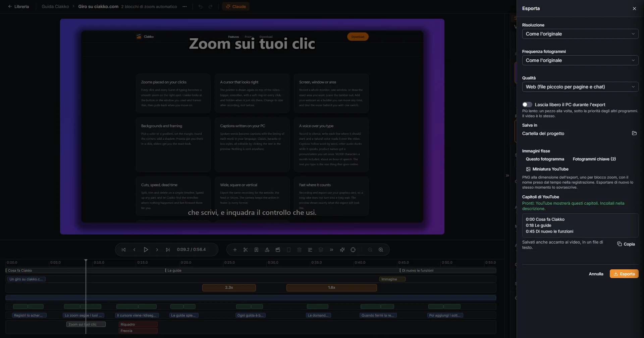Browse save folder with folder icon
This screenshot has width=644, height=338.
[x=634, y=133]
